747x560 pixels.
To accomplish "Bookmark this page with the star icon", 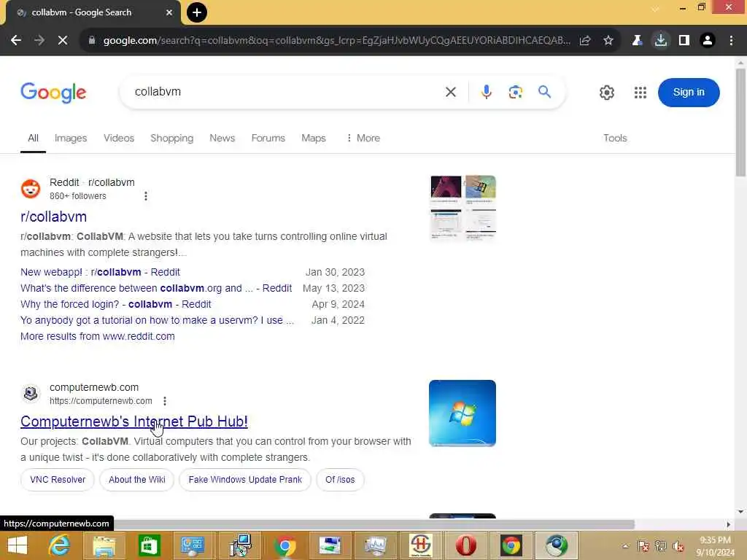I will click(608, 41).
